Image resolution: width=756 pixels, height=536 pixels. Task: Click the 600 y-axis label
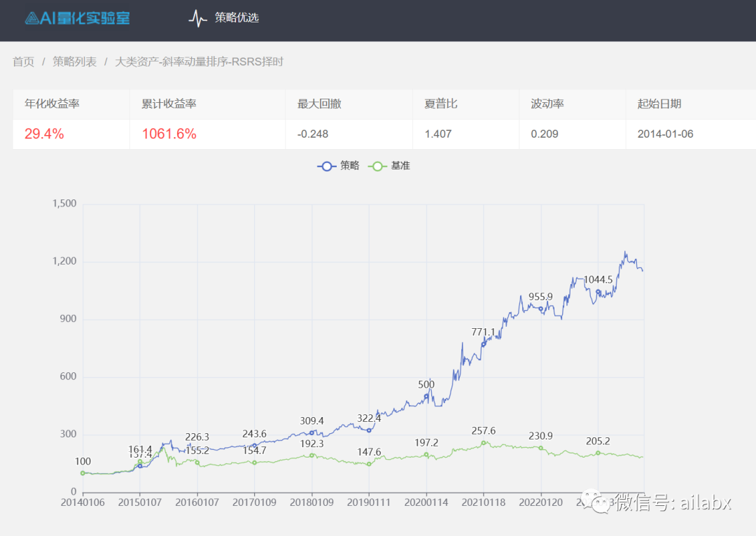(x=68, y=376)
